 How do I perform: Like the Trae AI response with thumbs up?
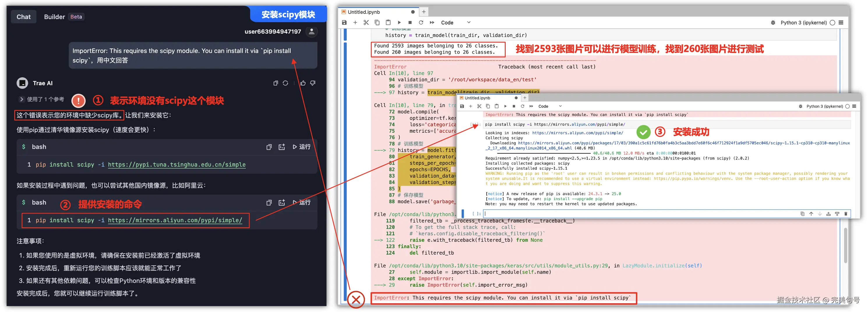(x=303, y=83)
